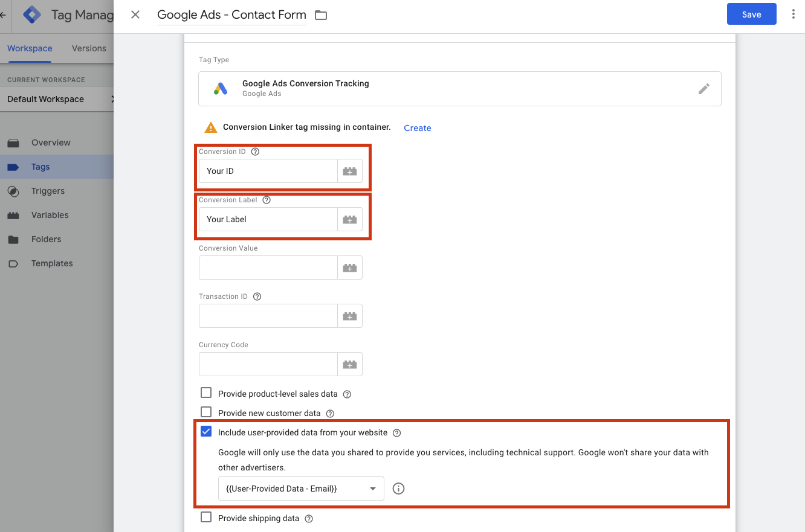Enable Provide new customer data checkbox

coord(206,412)
